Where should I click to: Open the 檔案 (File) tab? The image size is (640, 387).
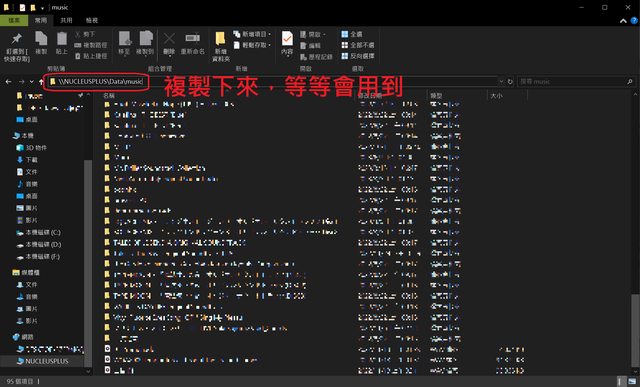point(14,20)
